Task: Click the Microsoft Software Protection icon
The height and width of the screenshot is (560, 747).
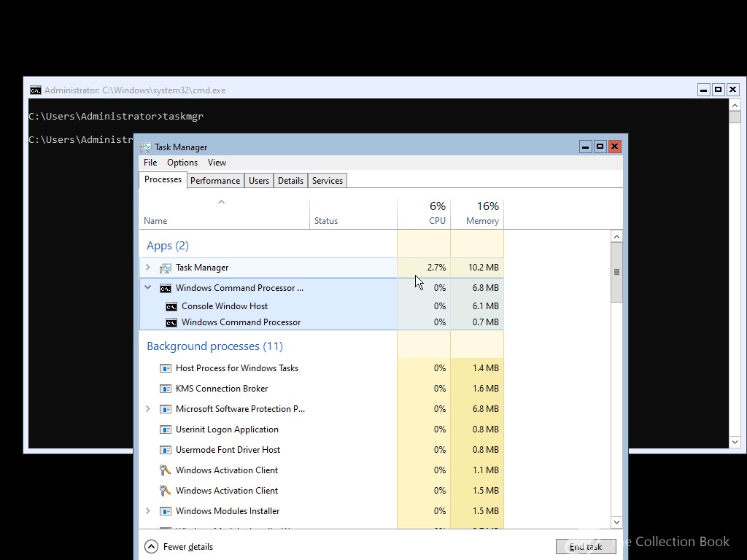Action: 166,409
